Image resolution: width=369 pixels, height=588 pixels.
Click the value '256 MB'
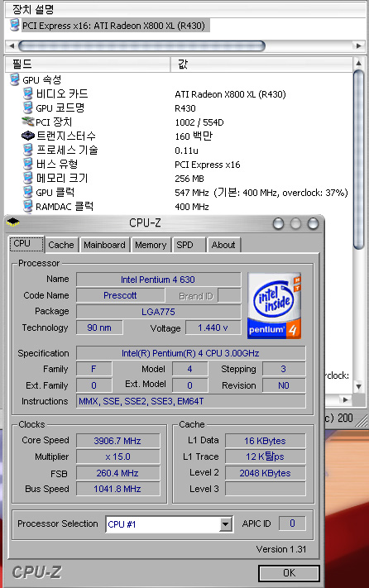pos(189,179)
